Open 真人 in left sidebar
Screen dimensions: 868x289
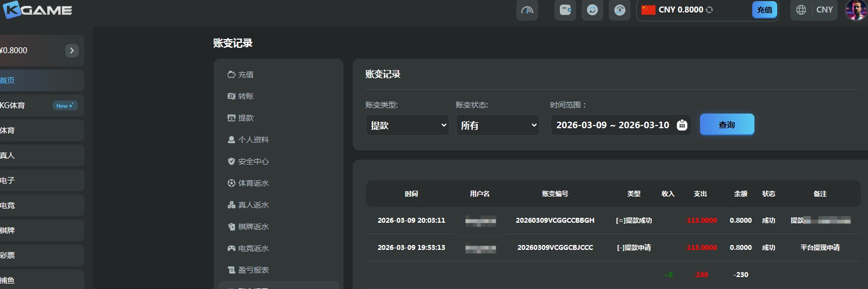tap(42, 155)
